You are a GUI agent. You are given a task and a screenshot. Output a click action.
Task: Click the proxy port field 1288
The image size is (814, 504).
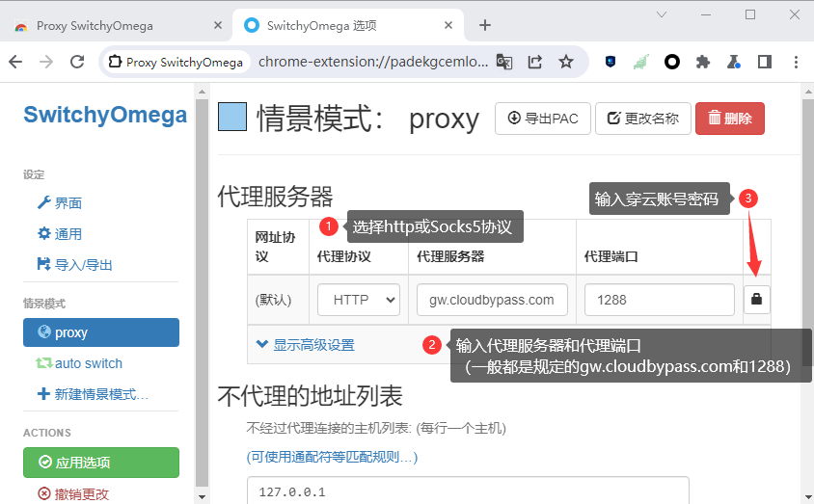[x=660, y=300]
